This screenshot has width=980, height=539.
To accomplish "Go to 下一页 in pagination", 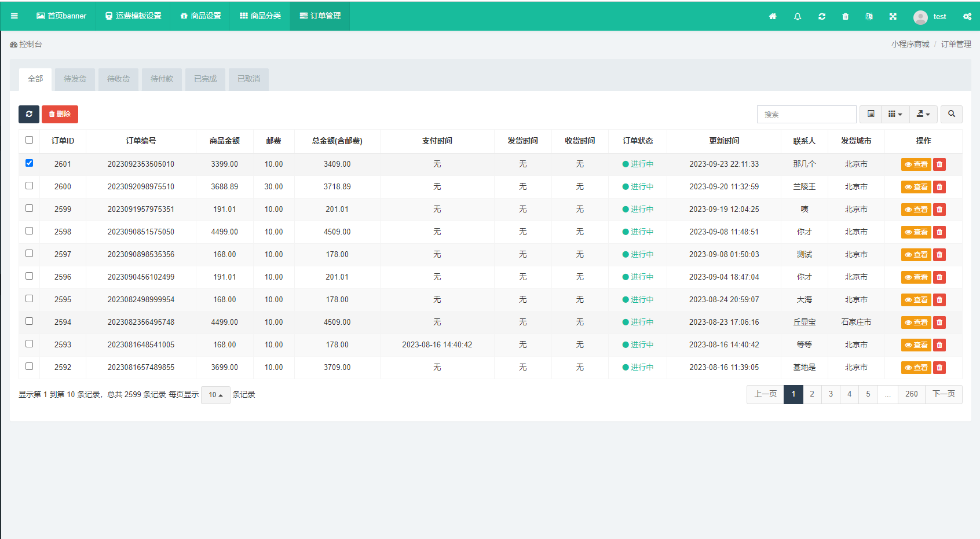I will click(x=944, y=394).
